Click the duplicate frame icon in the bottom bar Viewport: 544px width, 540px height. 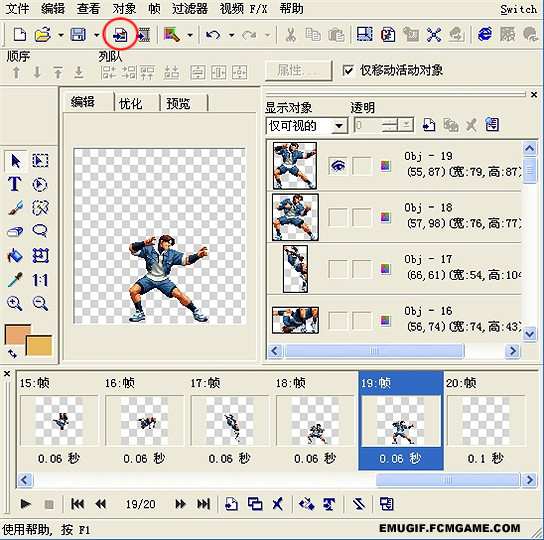255,504
